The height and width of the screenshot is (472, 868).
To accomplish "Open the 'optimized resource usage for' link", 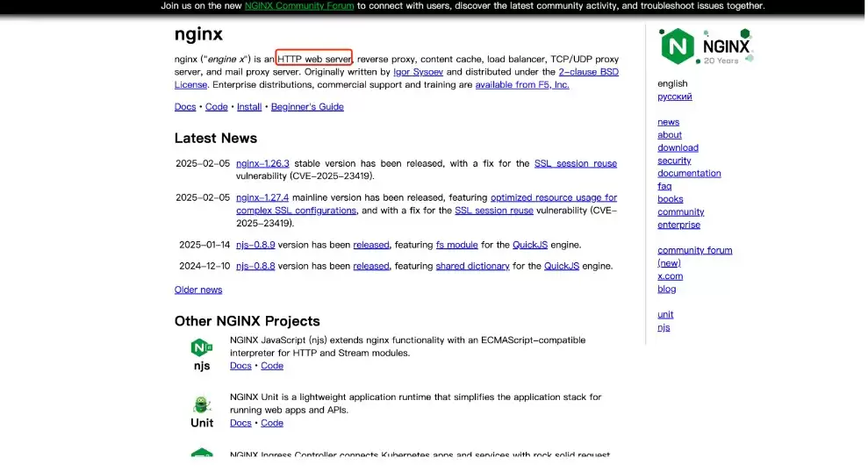I will (554, 197).
